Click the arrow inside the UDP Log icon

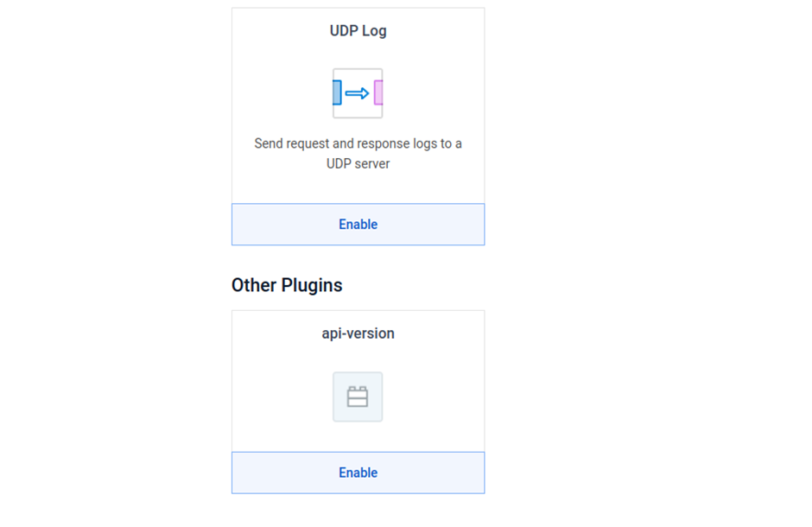pos(357,93)
